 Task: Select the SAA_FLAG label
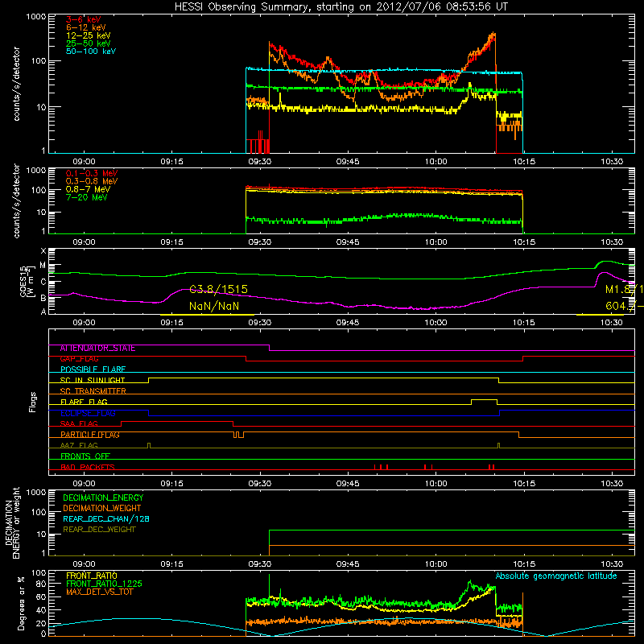79,424
